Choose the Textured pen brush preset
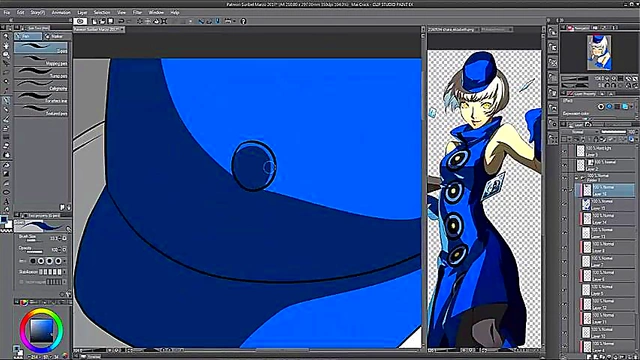Screen dimensions: 640x360 [41, 110]
